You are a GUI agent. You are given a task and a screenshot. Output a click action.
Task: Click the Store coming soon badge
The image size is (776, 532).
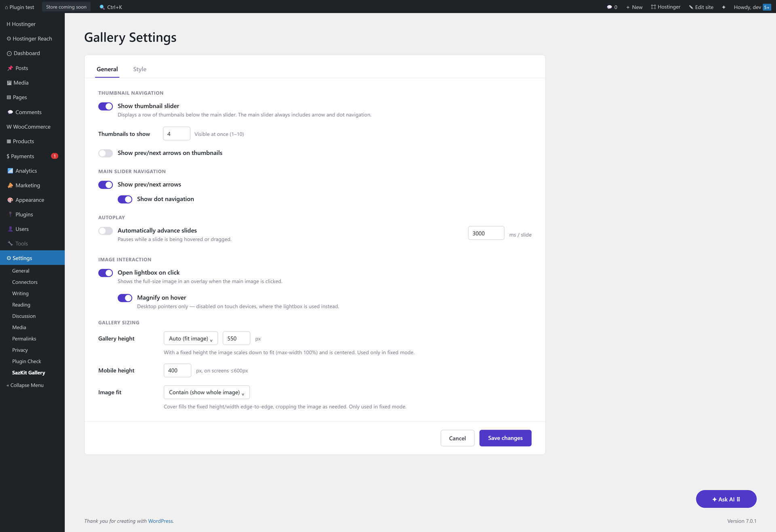click(x=66, y=7)
